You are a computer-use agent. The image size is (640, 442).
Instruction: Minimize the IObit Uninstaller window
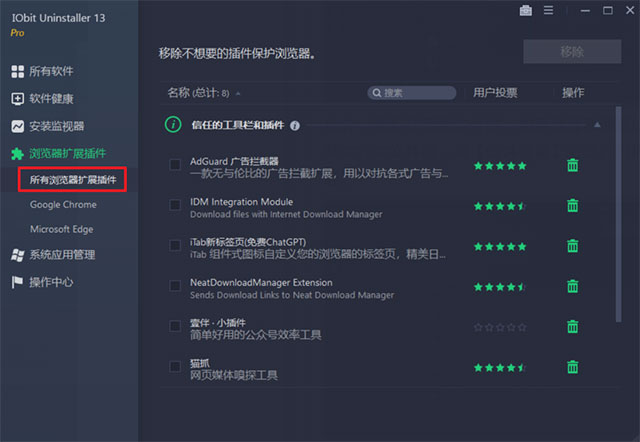click(585, 11)
